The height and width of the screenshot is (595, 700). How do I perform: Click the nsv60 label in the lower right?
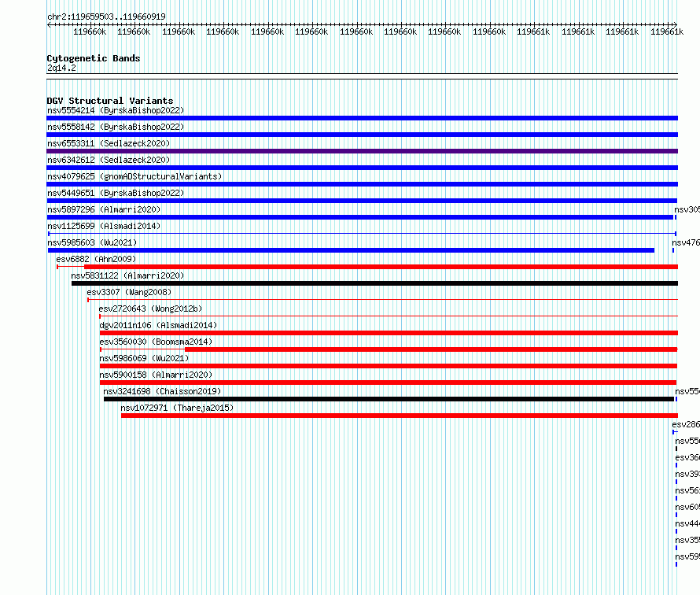(687, 507)
